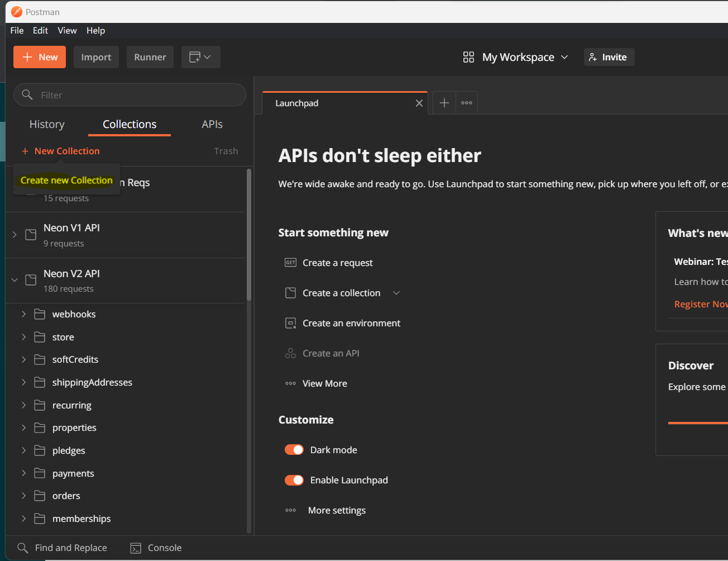
Task: Expand the Create a collection dropdown arrow
Action: [396, 293]
